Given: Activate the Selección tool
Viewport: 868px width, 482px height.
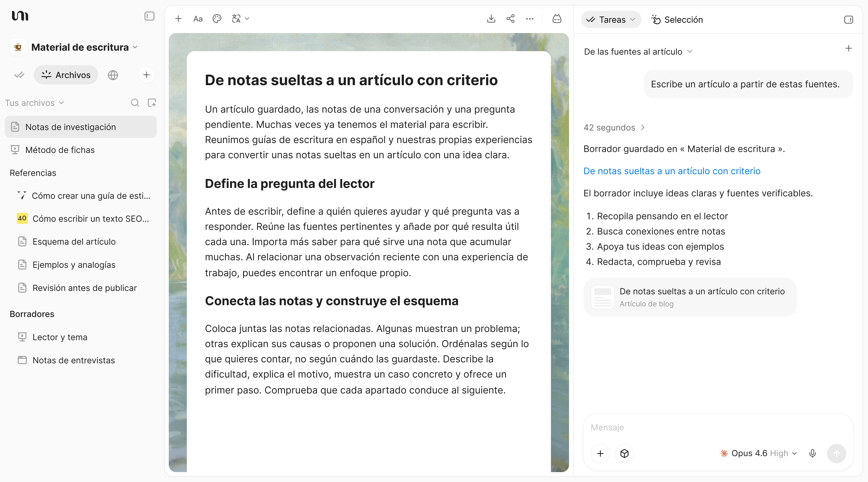Looking at the screenshot, I should pyautogui.click(x=677, y=20).
